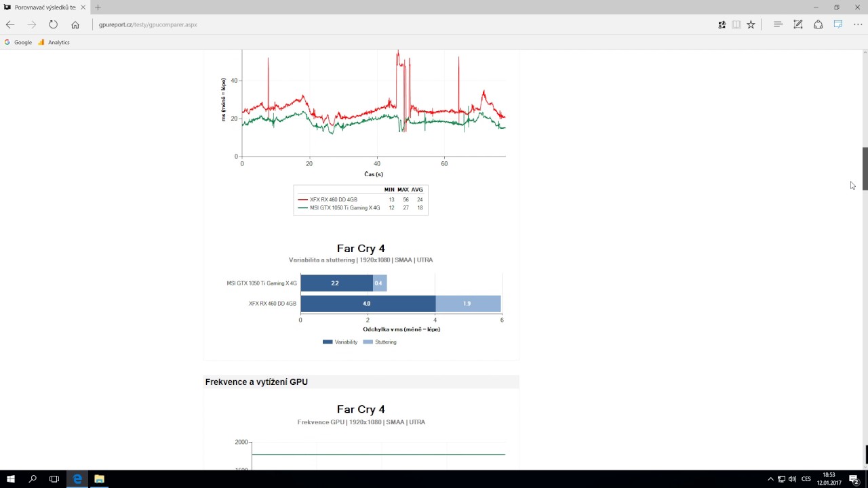Toggle the Variability legend swatch
This screenshot has width=868, height=488.
[328, 342]
